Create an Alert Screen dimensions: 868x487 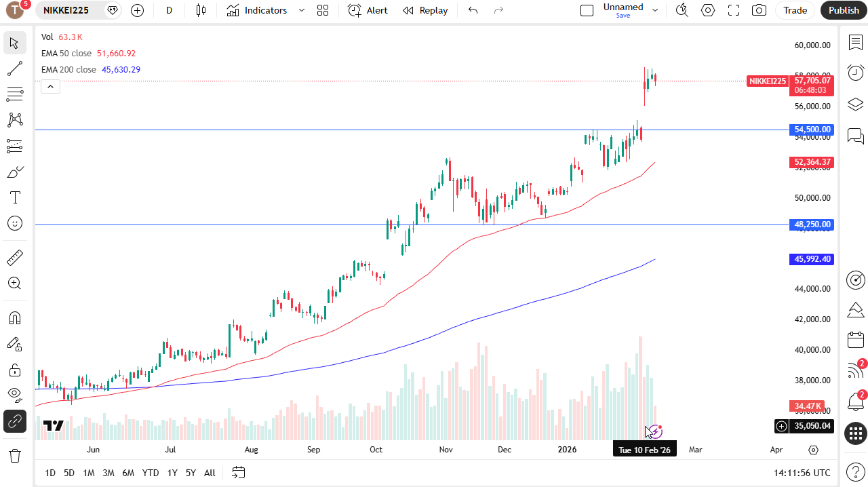tap(368, 10)
